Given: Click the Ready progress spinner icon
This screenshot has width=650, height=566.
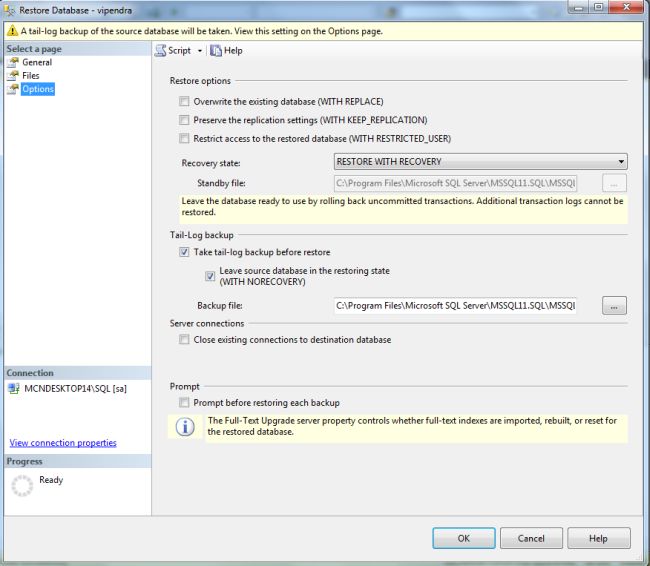Looking at the screenshot, I should (x=22, y=486).
